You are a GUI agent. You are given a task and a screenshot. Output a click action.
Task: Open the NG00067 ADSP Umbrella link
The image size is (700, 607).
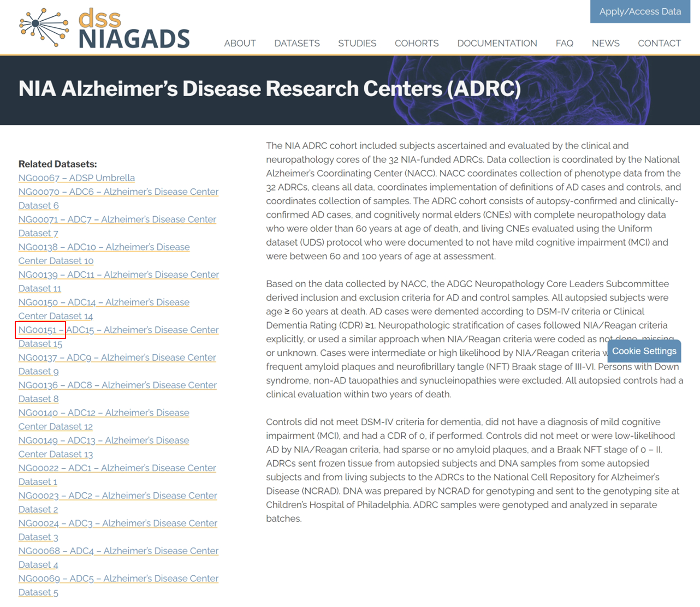(76, 178)
